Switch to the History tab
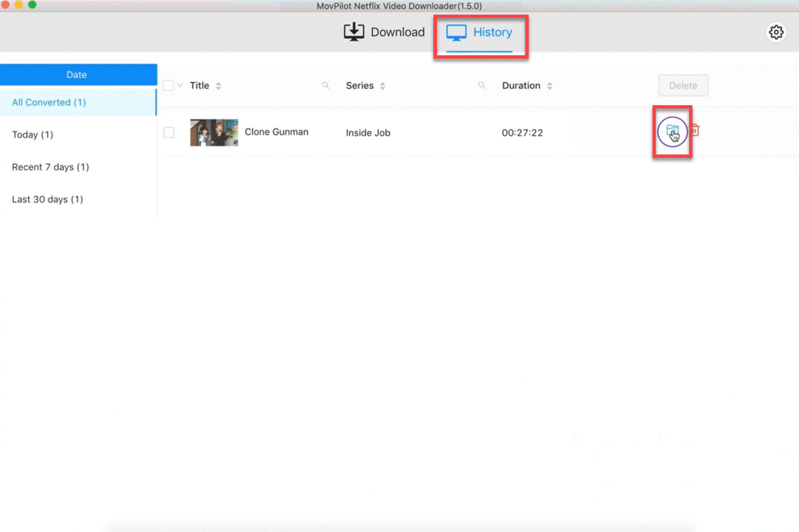799x532 pixels. point(479,32)
